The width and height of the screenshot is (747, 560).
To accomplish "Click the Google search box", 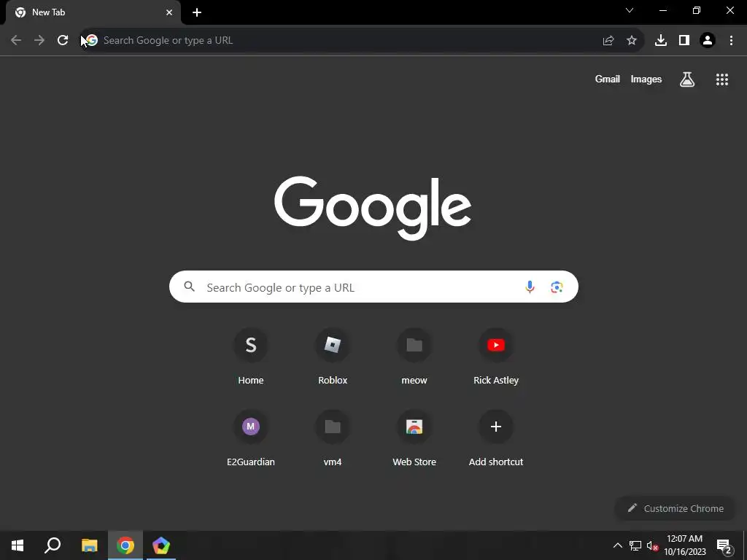I will [x=373, y=287].
